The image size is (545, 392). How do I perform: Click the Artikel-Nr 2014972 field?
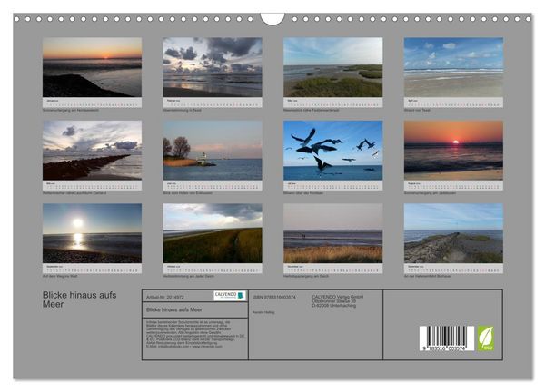click(165, 298)
